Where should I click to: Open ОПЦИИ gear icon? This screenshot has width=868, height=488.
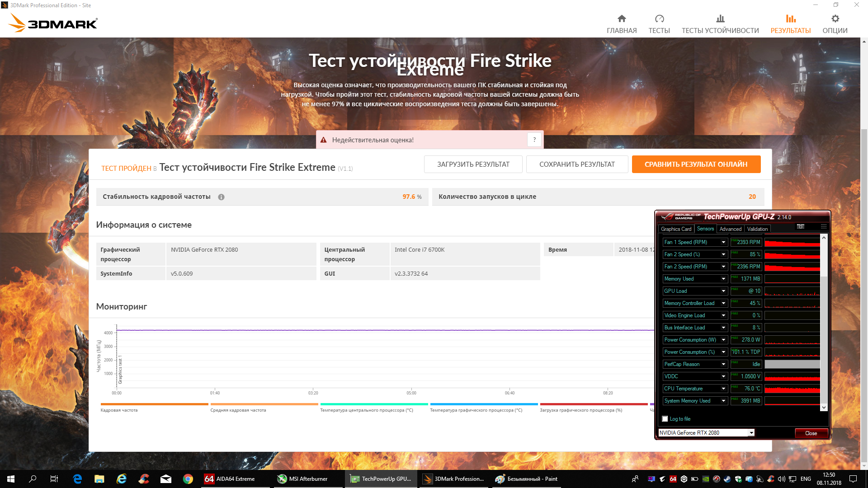coord(835,19)
